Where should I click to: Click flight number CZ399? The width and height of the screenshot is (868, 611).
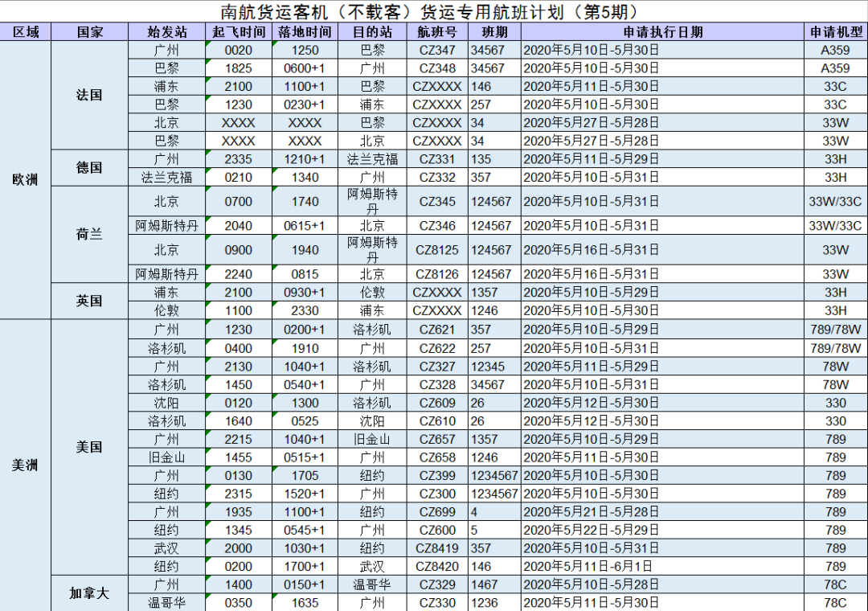(x=437, y=475)
